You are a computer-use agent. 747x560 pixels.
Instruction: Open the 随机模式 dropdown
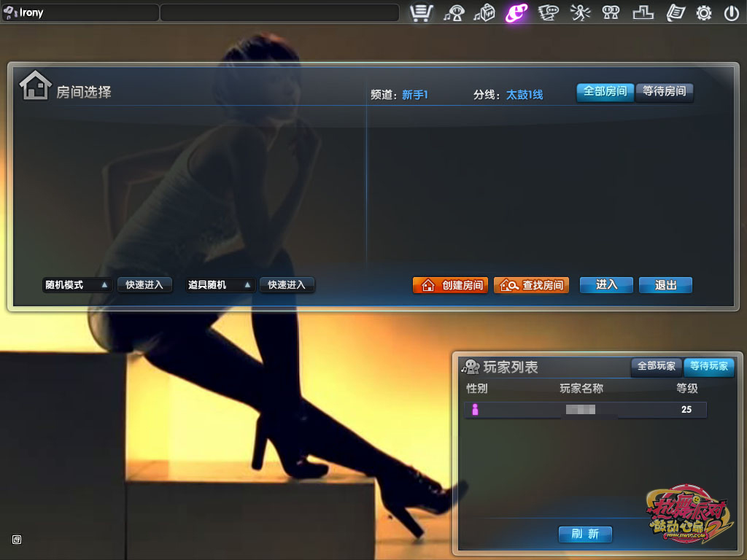point(77,285)
